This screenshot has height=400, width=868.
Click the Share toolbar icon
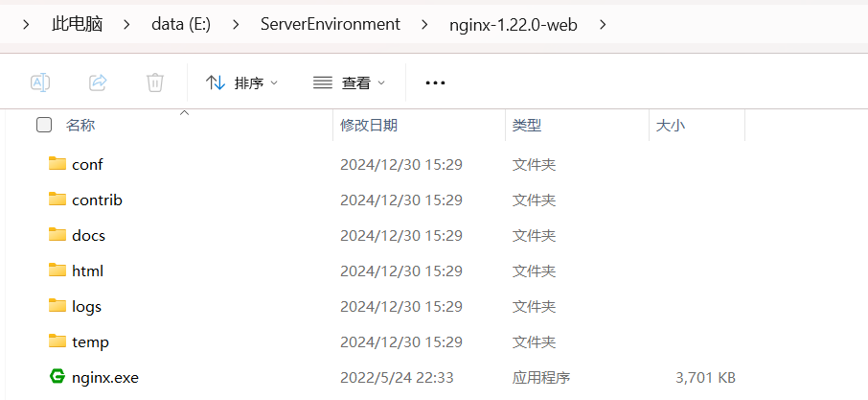pos(98,82)
